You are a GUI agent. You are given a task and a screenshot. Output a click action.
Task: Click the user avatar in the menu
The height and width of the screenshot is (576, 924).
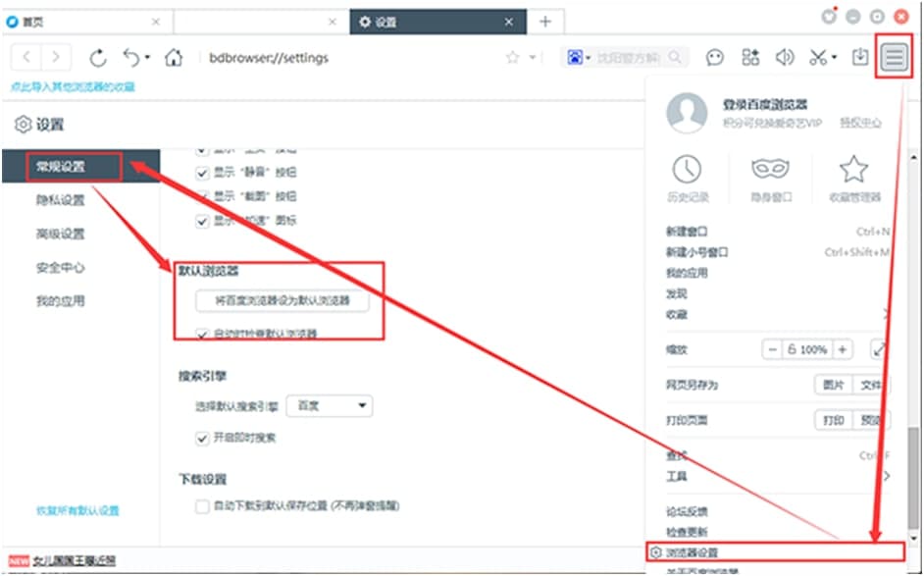click(x=687, y=113)
